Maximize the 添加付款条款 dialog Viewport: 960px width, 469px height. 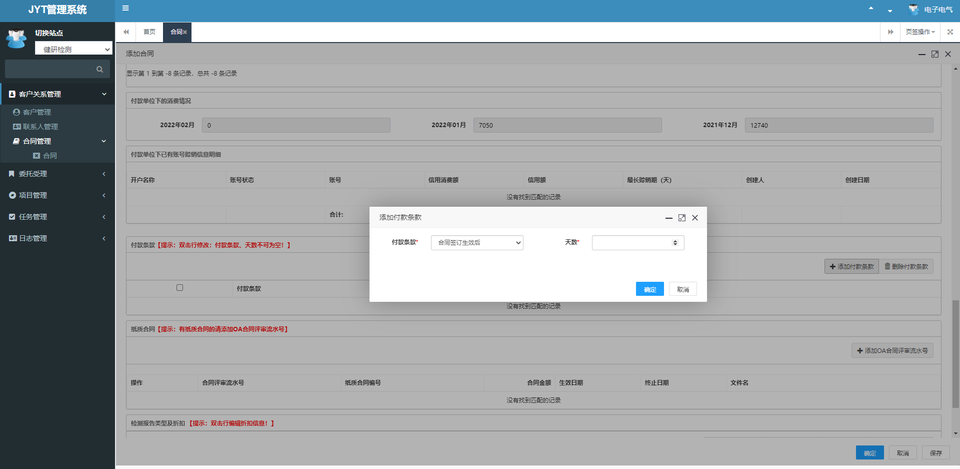[x=681, y=217]
